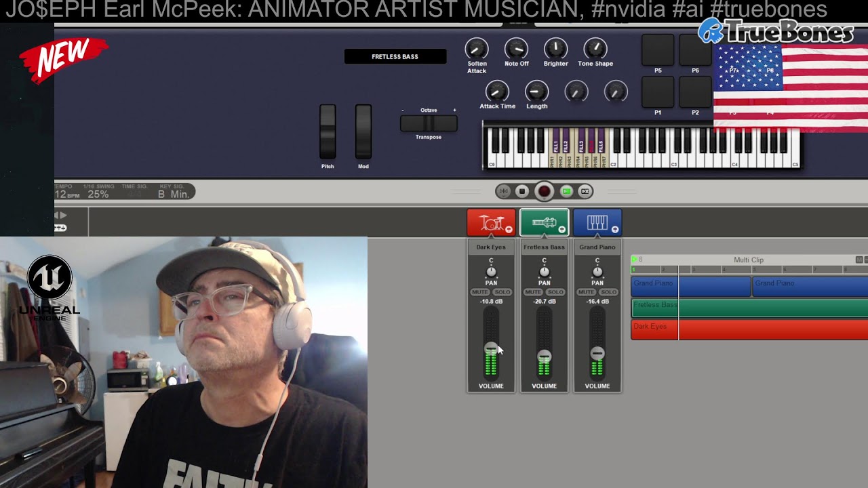Click the unlabeled knob next to Length
The height and width of the screenshot is (488, 868).
[x=576, y=91]
